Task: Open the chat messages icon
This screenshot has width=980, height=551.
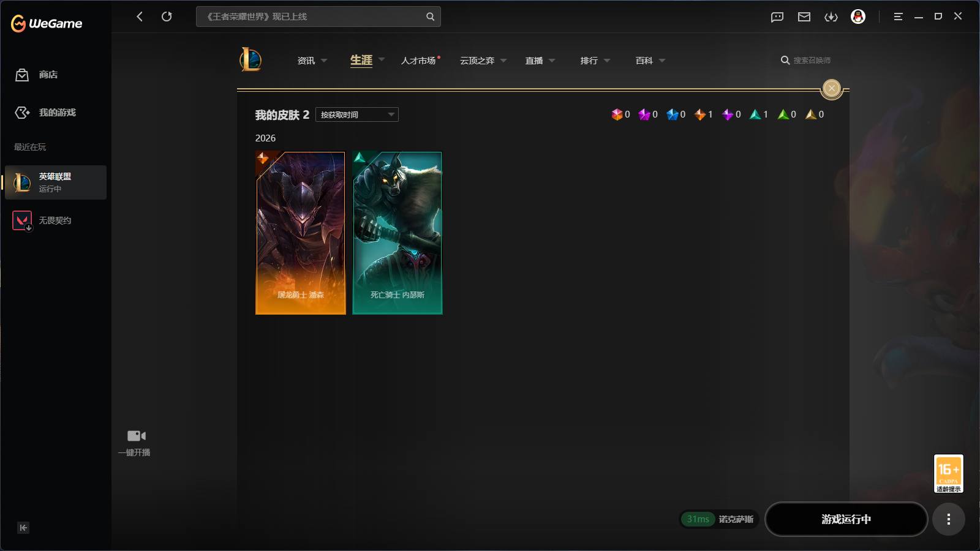Action: (777, 17)
